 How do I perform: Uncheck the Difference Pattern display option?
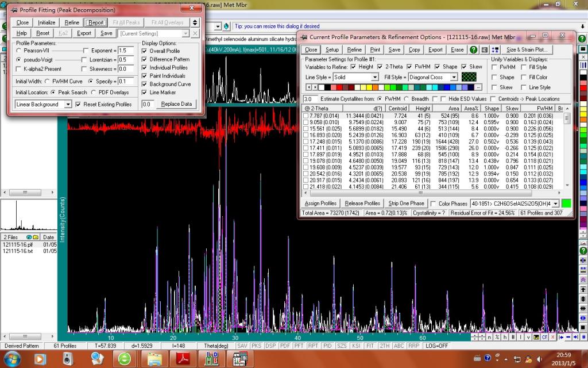tap(145, 59)
